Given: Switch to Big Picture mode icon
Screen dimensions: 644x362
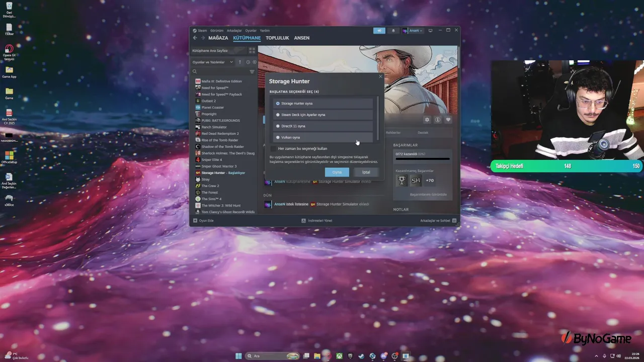Looking at the screenshot, I should 430,31.
